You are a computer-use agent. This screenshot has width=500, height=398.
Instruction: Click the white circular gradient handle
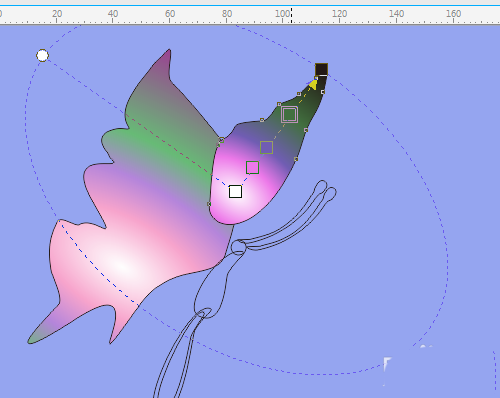point(42,55)
